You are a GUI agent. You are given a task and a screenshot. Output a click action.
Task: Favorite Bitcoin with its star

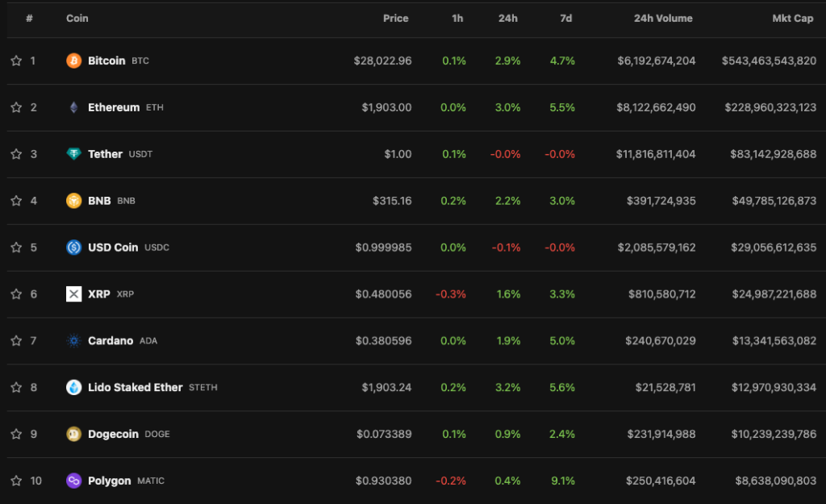tap(16, 60)
